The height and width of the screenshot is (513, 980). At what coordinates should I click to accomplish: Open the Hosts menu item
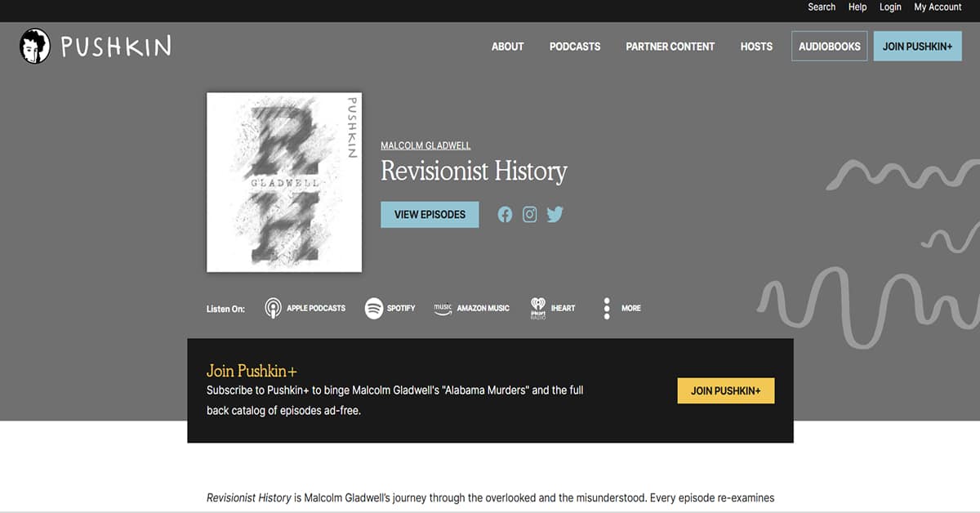756,47
